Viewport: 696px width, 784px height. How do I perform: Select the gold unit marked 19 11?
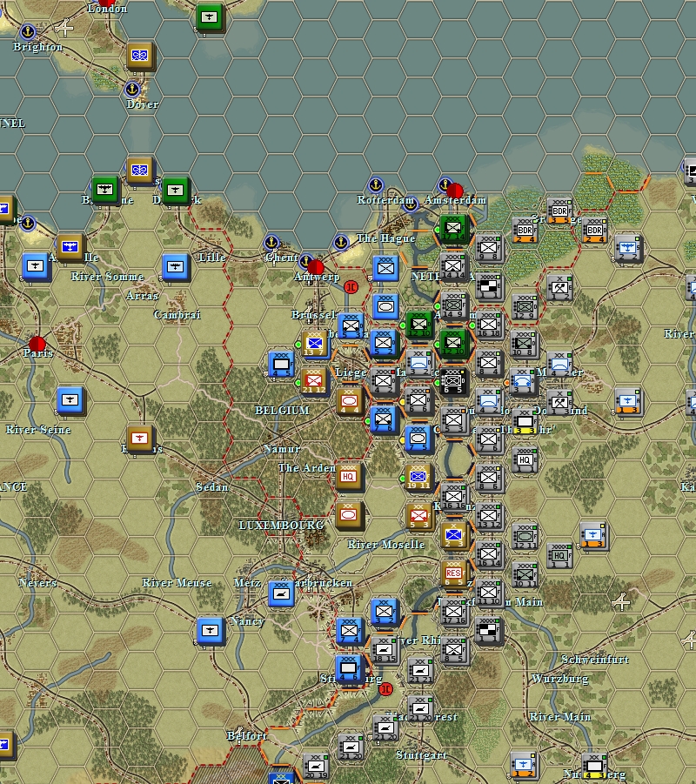click(418, 477)
